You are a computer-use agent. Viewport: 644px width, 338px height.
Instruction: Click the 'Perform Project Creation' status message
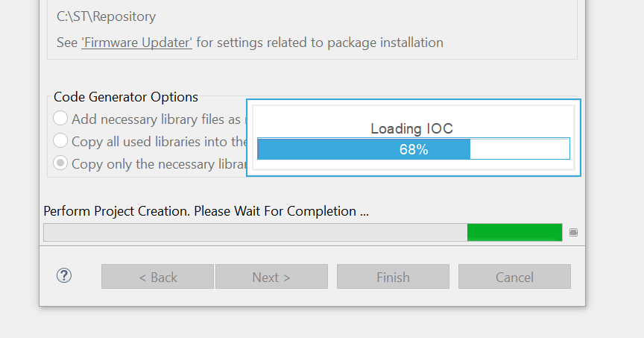[x=206, y=211]
